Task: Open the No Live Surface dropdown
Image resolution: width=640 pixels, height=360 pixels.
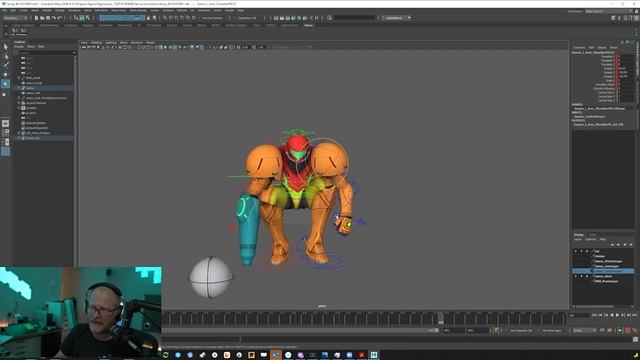Action: coord(213,18)
